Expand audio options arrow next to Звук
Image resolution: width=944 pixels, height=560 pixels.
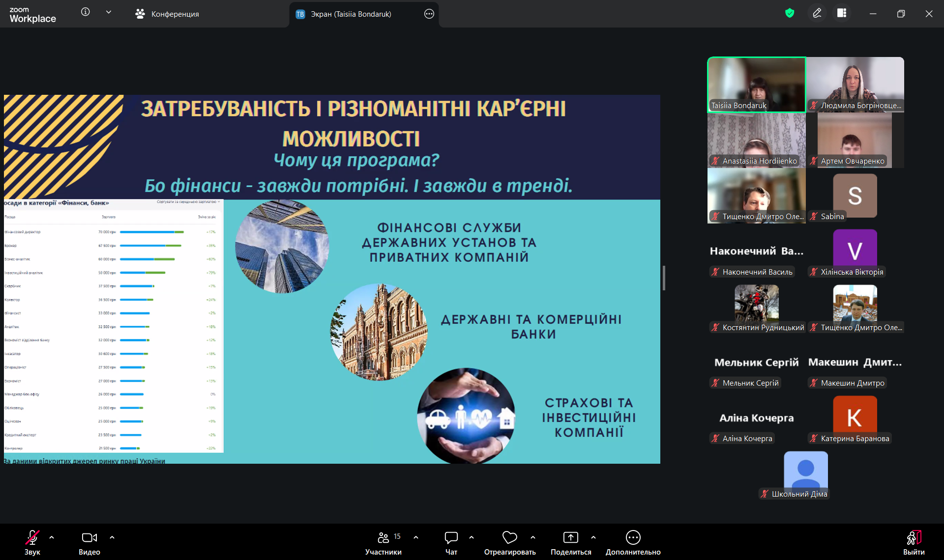52,537
